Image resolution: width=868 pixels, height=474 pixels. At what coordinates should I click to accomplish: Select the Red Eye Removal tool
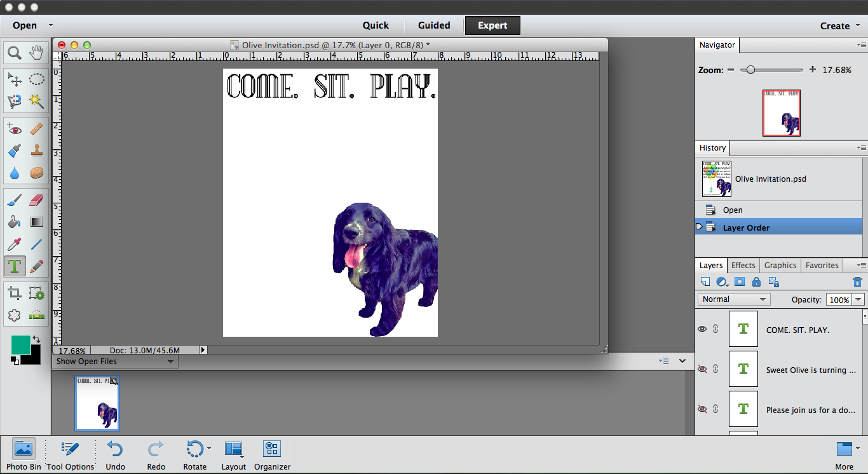(x=15, y=130)
